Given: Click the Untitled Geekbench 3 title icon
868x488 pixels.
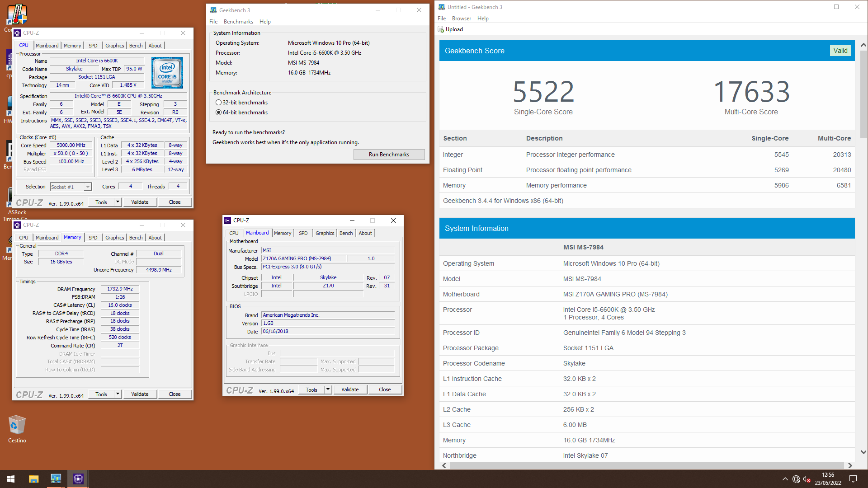Looking at the screenshot, I should point(442,7).
